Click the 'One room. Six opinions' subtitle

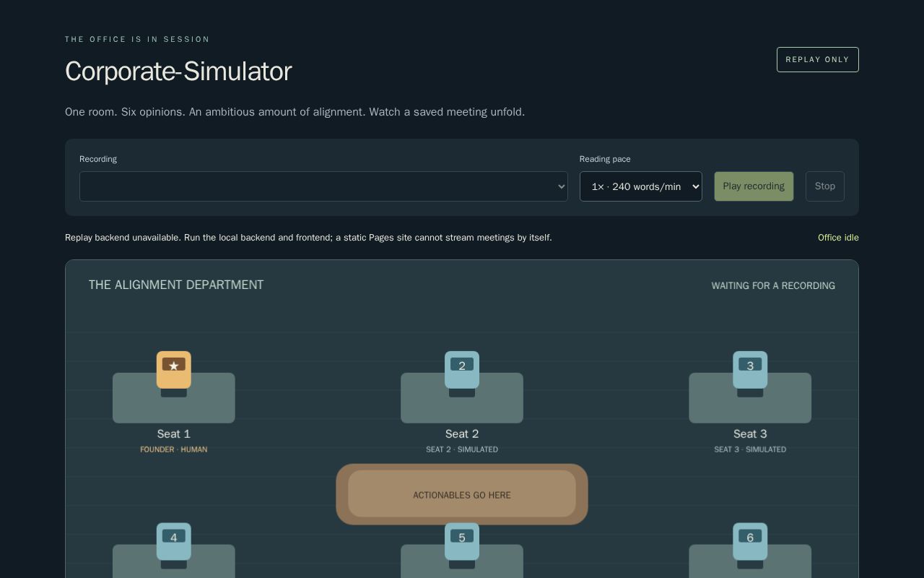(x=295, y=112)
